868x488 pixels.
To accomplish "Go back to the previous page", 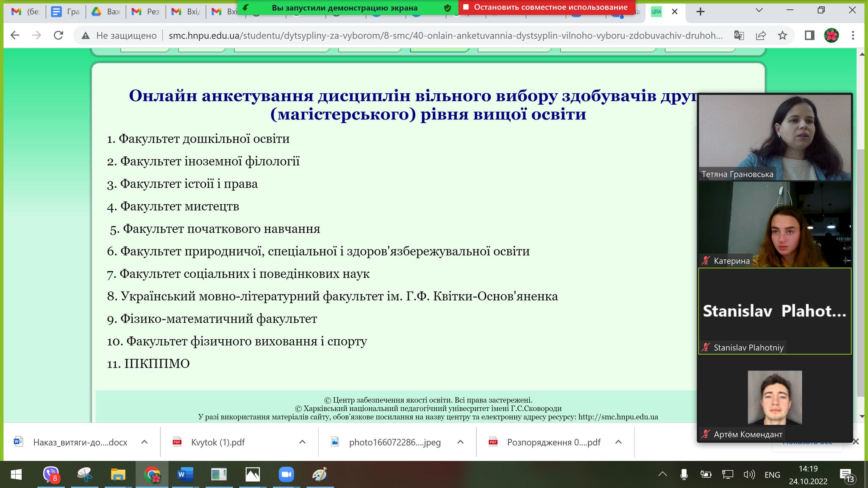I will [x=15, y=36].
